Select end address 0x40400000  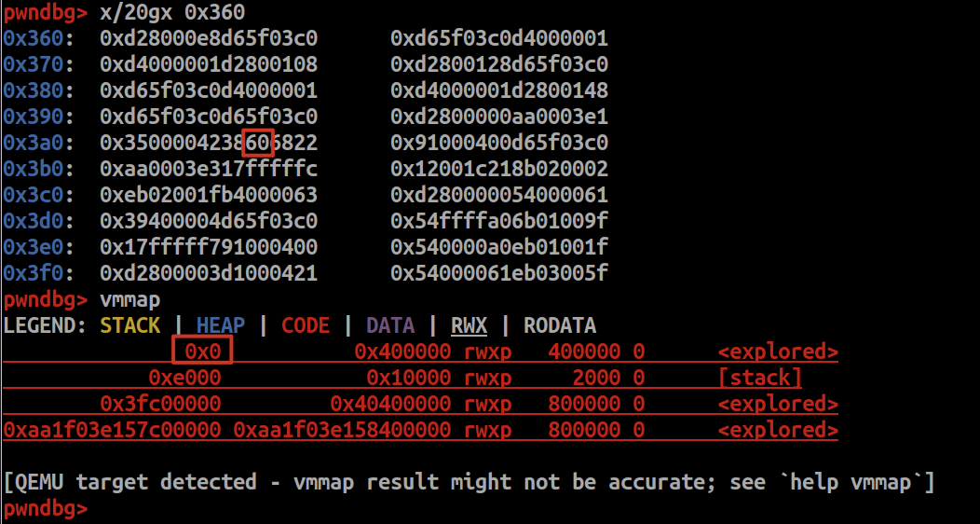point(390,404)
